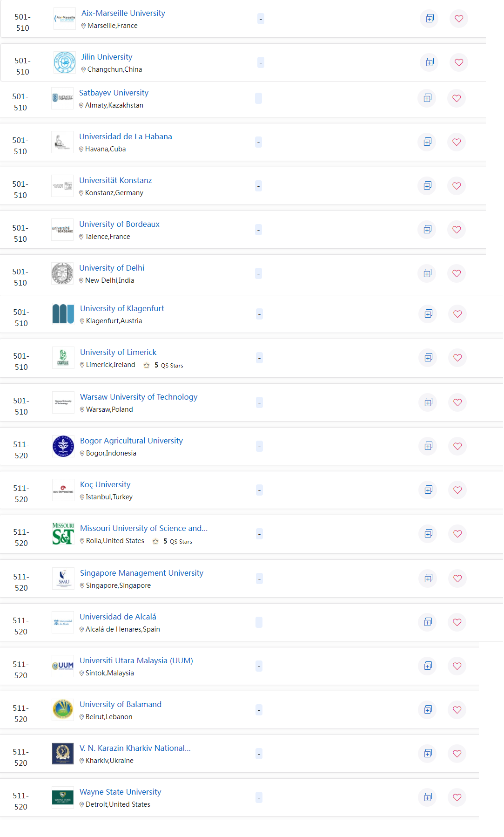Open the Universidad de Alcalá link
This screenshot has height=837, width=504.
118,617
